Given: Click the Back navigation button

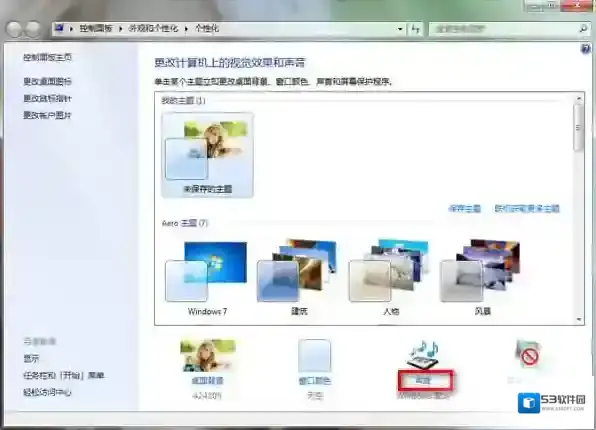Looking at the screenshot, I should 14,29.
